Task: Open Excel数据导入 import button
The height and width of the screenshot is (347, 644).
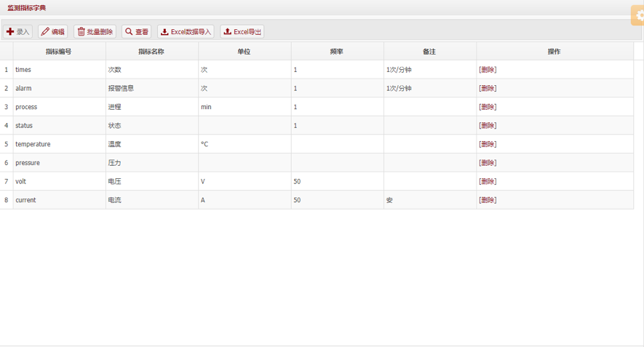Action: (186, 32)
